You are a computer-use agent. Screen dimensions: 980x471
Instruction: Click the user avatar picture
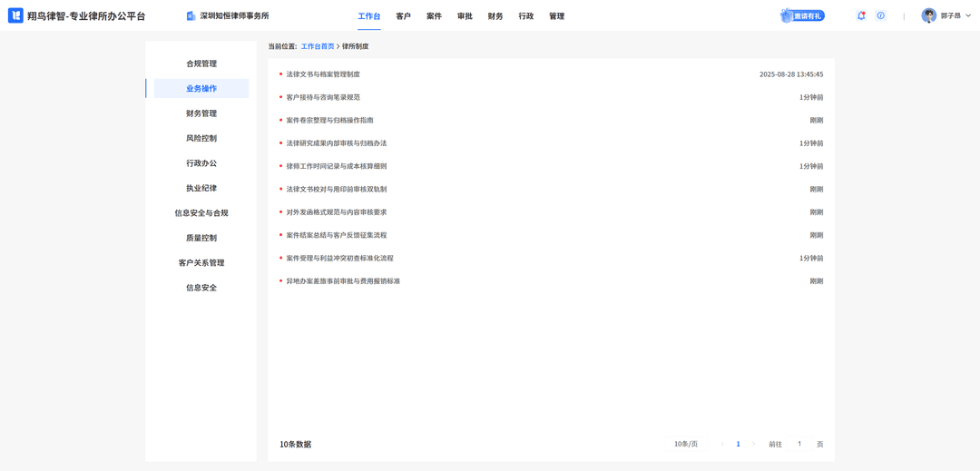(x=928, y=15)
